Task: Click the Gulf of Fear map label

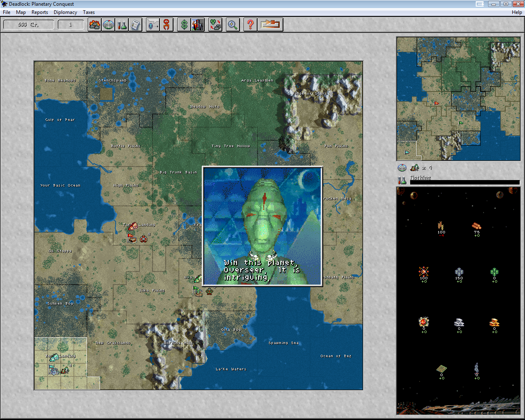Action: pos(60,120)
